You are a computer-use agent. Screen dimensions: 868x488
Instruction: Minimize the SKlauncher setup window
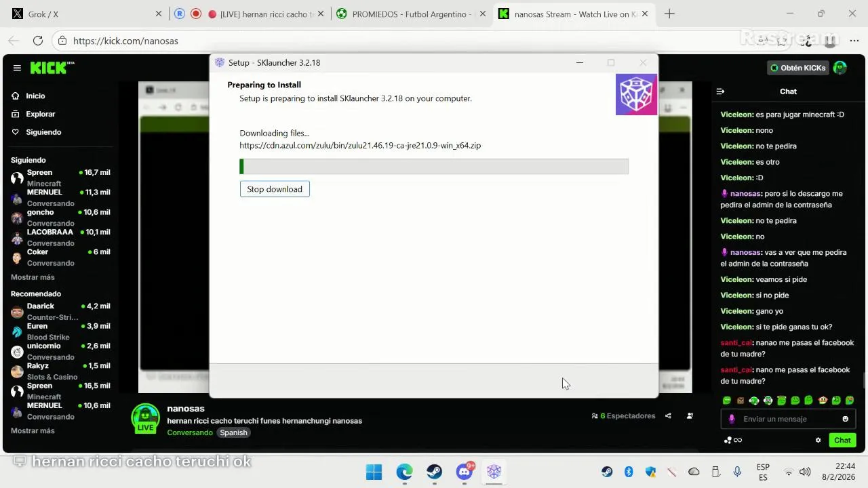click(580, 62)
